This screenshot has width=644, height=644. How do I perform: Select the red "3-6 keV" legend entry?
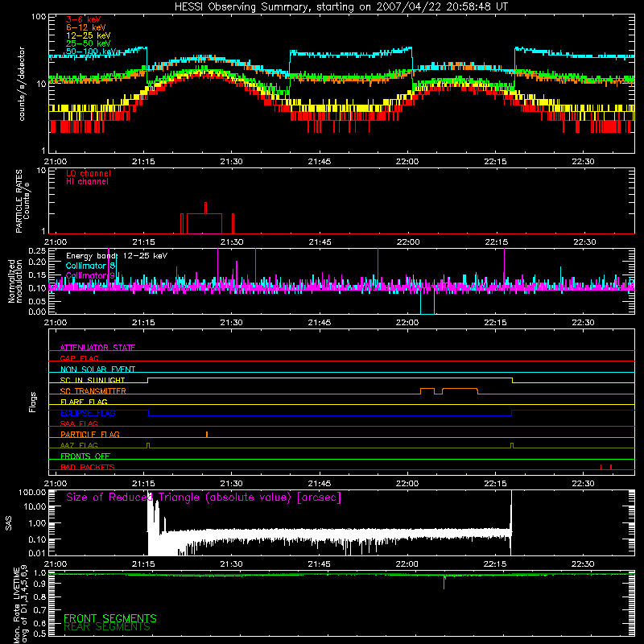pos(84,19)
